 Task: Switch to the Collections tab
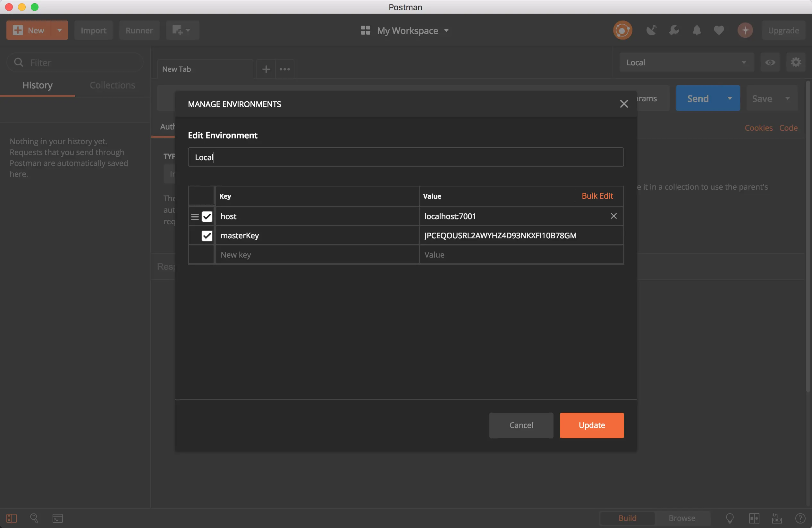pos(112,85)
